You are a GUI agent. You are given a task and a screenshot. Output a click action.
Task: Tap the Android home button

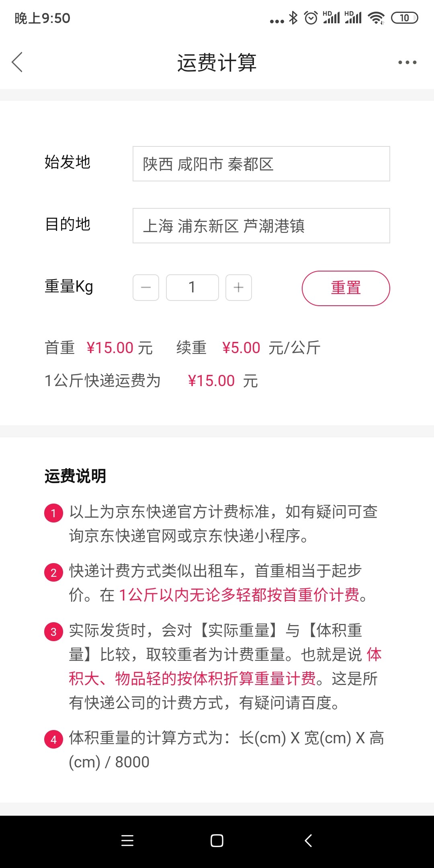tap(217, 841)
